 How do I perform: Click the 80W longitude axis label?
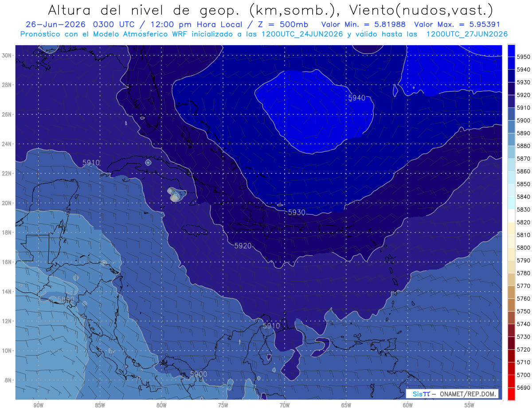pyautogui.click(x=161, y=405)
